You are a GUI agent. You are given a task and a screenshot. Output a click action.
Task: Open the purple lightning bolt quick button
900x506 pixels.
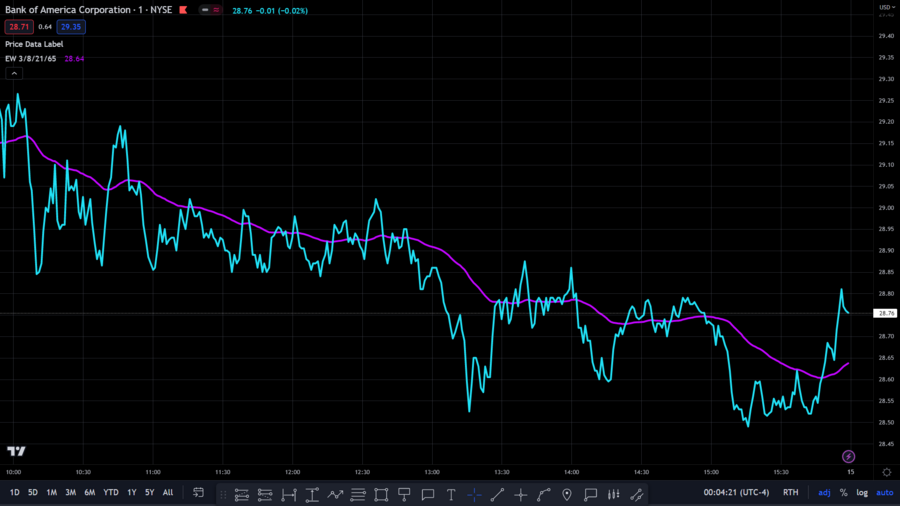tap(848, 457)
